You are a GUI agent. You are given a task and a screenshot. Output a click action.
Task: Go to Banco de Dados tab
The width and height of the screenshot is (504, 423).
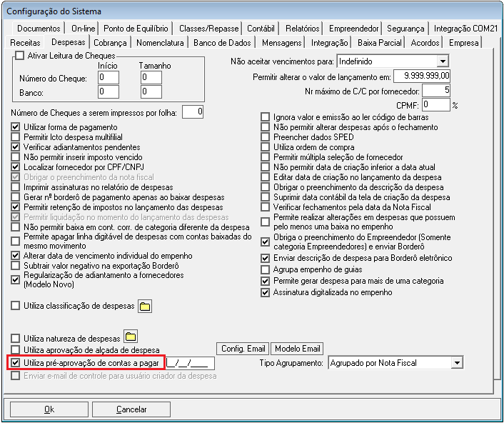click(222, 43)
